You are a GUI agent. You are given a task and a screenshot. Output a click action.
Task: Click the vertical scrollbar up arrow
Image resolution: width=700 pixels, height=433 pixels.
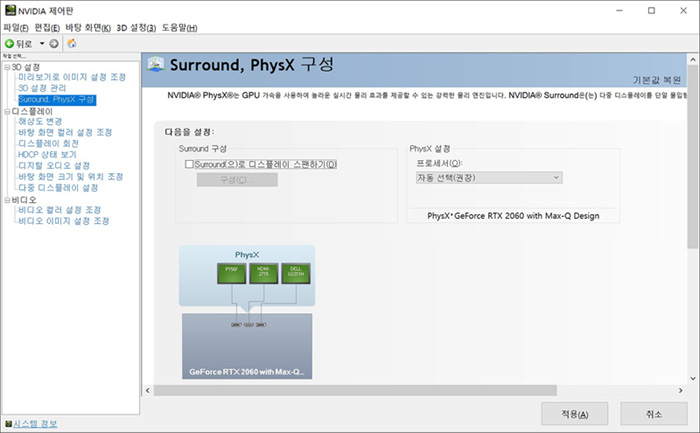tap(692, 59)
